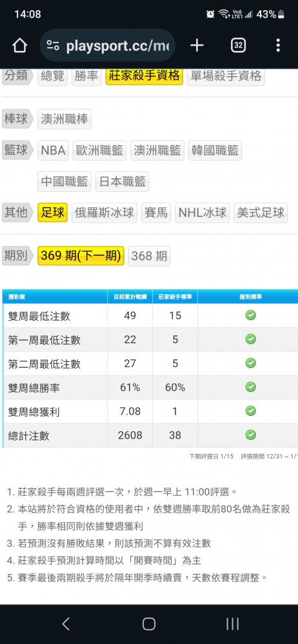
Task: Open site info icon in address bar
Action: click(53, 46)
